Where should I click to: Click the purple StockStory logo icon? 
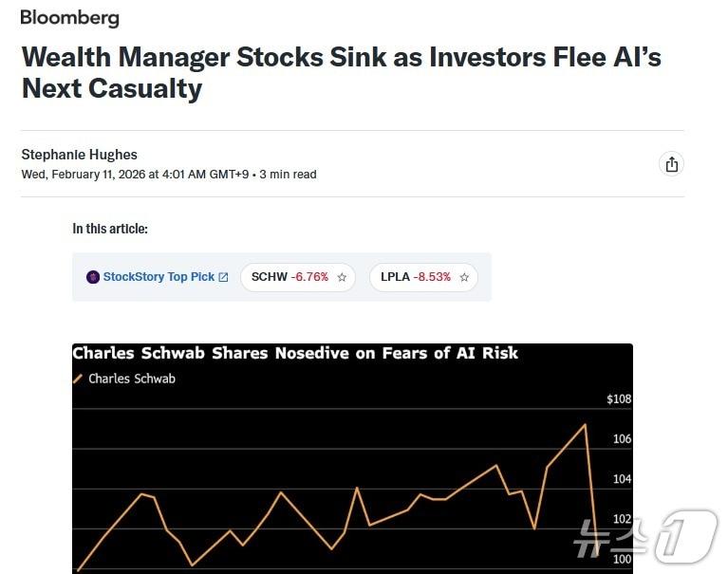click(x=93, y=277)
